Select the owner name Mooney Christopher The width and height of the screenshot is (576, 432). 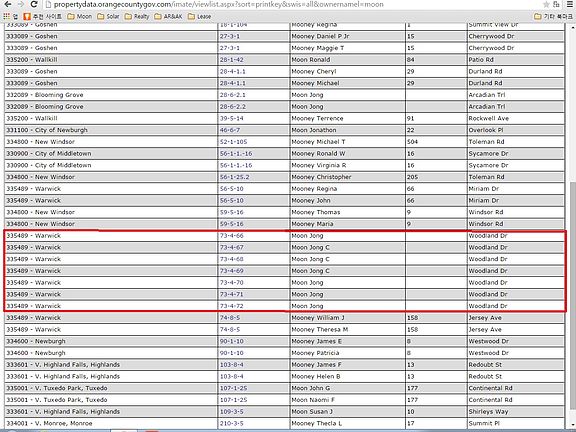point(321,177)
